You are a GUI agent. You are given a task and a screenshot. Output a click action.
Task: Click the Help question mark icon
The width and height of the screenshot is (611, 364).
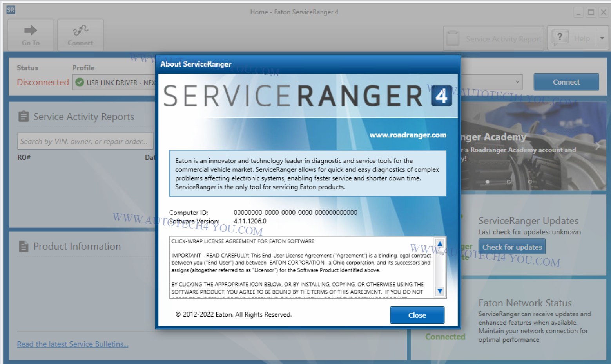[x=560, y=38]
